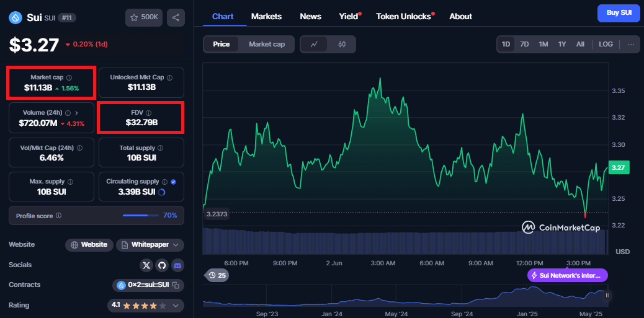
Task: Click the Market cap info icon
Action: click(69, 77)
